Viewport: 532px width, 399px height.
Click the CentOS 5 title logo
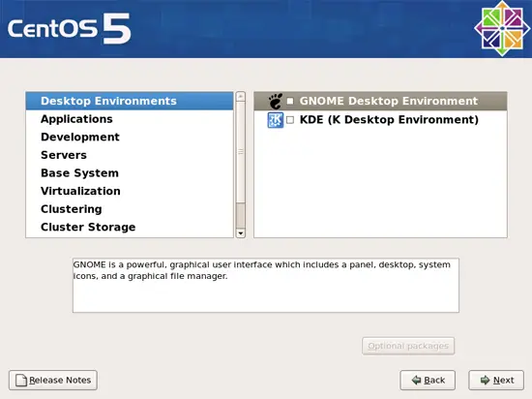tap(70, 28)
